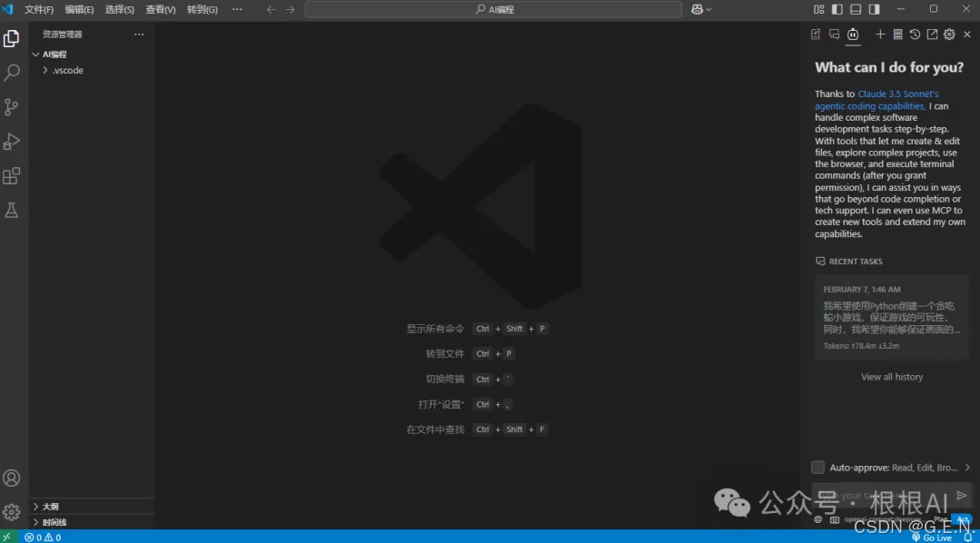The height and width of the screenshot is (543, 980).
Task: Switch to the chat bubbles view icon
Action: pos(835,35)
